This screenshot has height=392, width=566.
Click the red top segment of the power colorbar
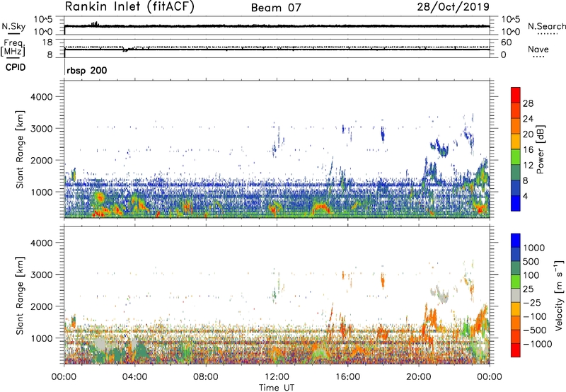click(x=516, y=95)
